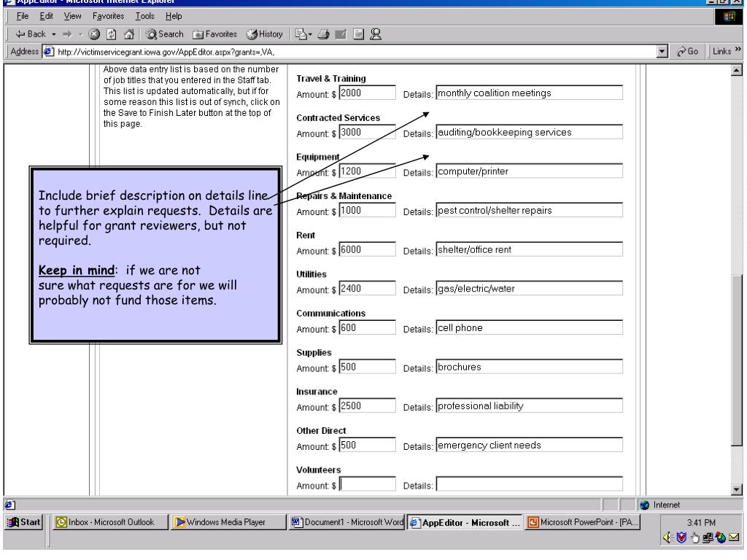Show the History pane

[x=264, y=34]
